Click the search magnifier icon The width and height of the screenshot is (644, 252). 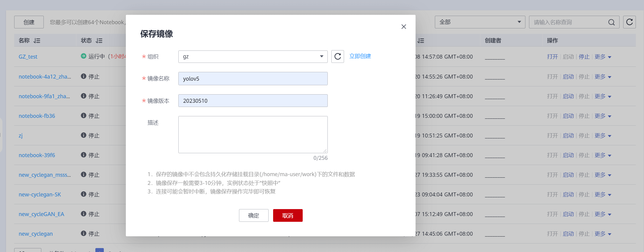(x=611, y=22)
